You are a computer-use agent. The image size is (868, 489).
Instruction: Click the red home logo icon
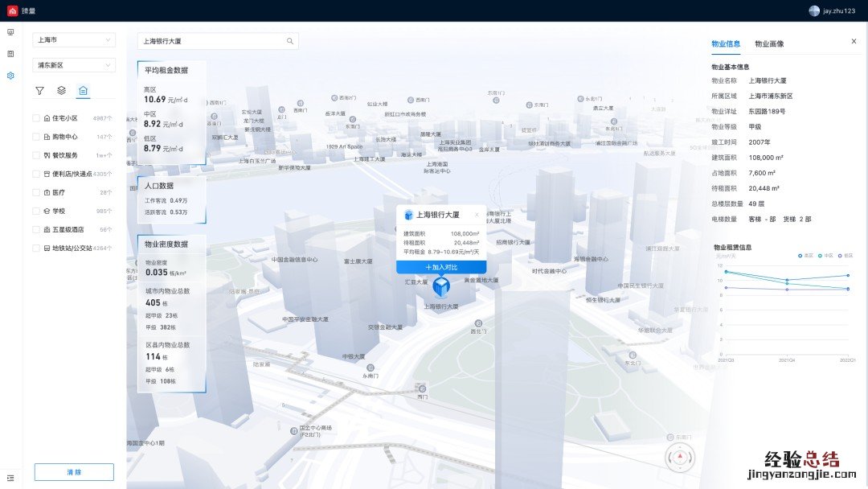pyautogui.click(x=12, y=10)
